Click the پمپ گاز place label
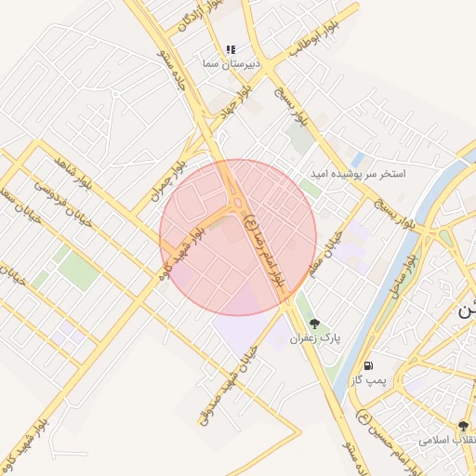This screenshot has height=476, width=476. (x=369, y=380)
